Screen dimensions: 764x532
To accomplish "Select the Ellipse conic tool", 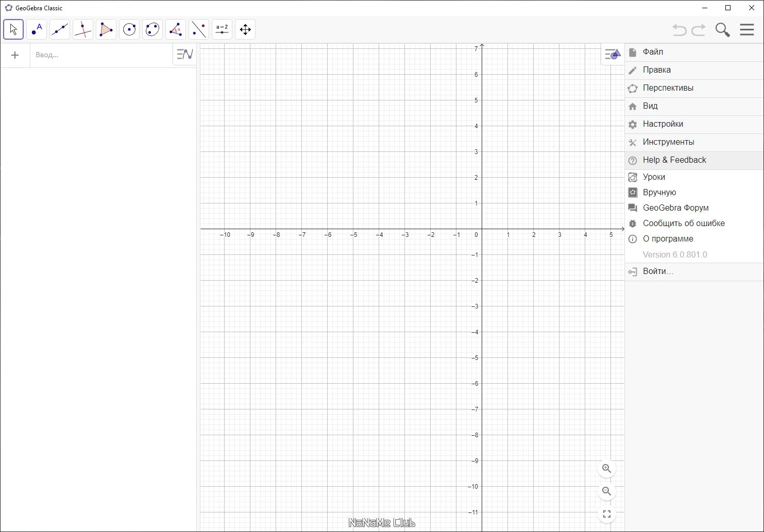I will pyautogui.click(x=152, y=29).
